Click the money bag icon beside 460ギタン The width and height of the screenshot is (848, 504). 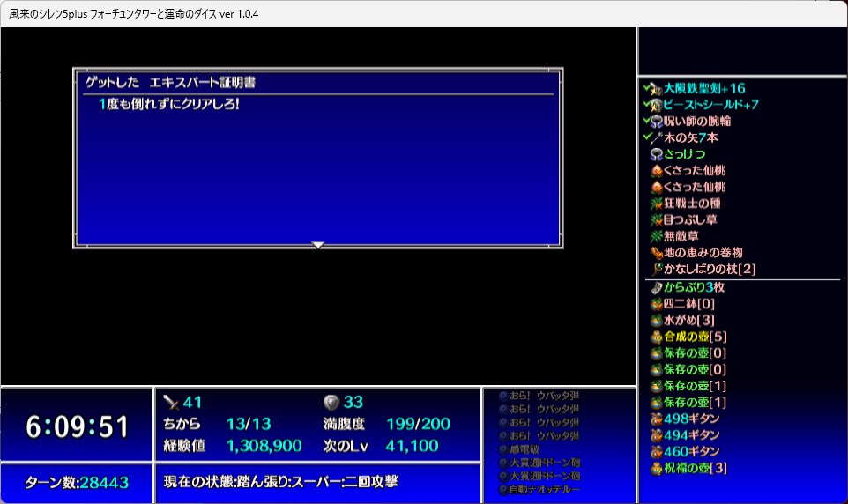tap(656, 452)
